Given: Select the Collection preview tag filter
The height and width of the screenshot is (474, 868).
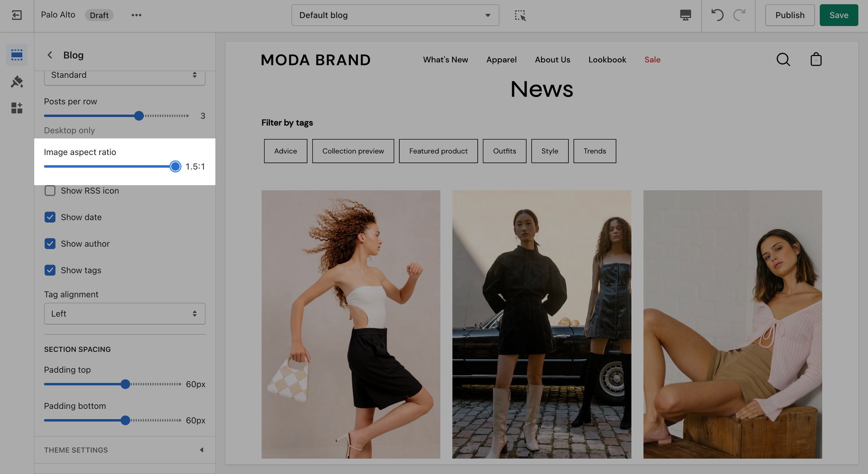Looking at the screenshot, I should point(353,151).
